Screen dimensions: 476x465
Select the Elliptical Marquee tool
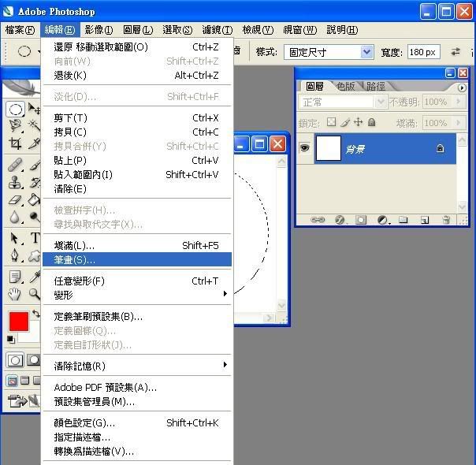15,110
